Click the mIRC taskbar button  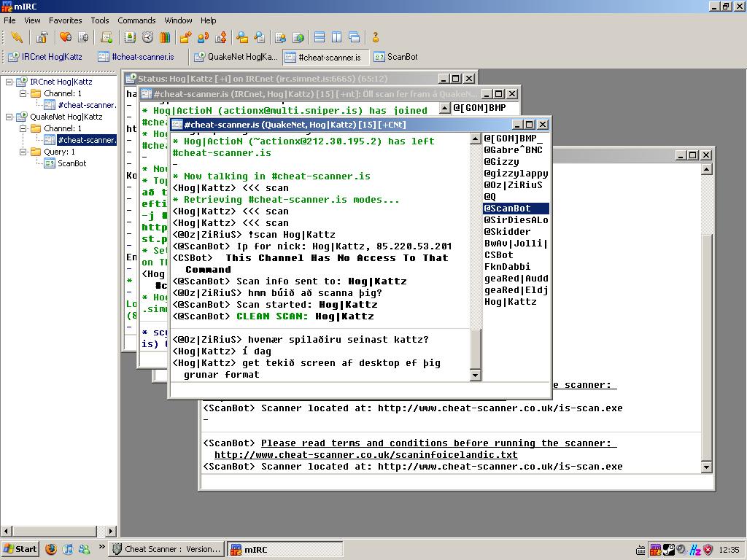click(x=285, y=549)
